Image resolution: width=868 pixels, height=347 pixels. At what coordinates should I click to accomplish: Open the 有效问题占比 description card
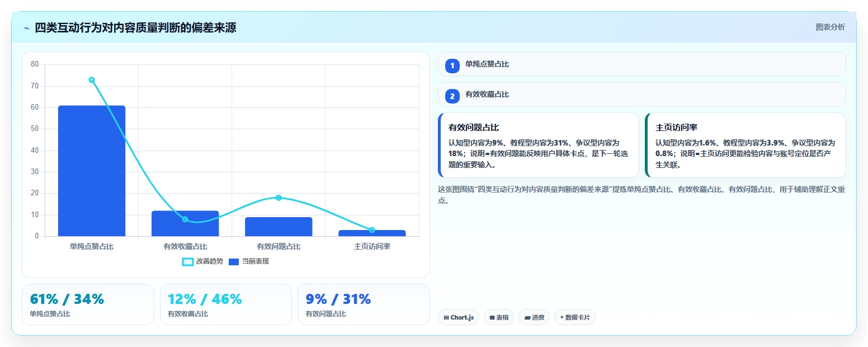pyautogui.click(x=539, y=145)
